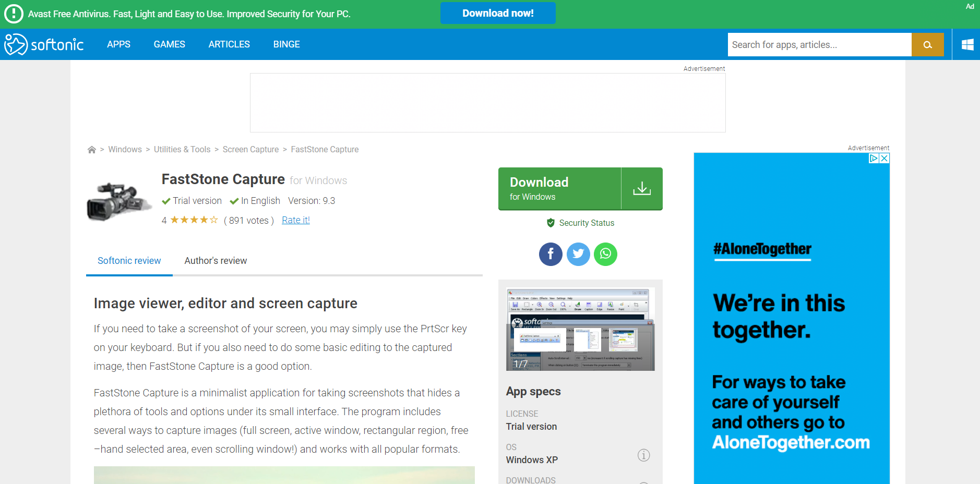This screenshot has height=484, width=980.
Task: Click the 'App specs' heading
Action: pos(533,392)
